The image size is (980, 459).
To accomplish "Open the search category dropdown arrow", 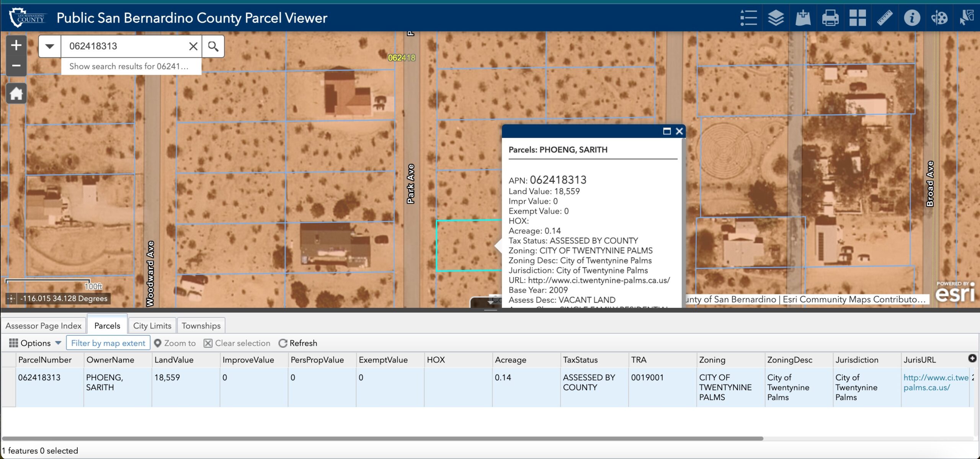I will click(x=49, y=46).
